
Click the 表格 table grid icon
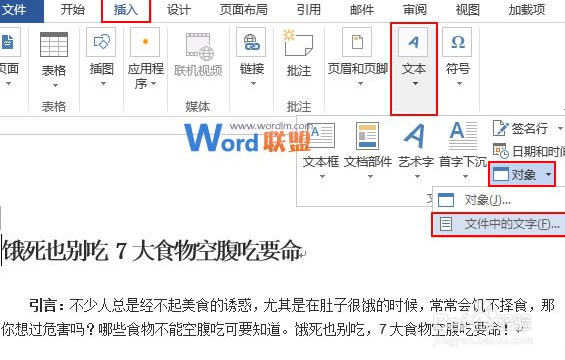click(x=54, y=45)
